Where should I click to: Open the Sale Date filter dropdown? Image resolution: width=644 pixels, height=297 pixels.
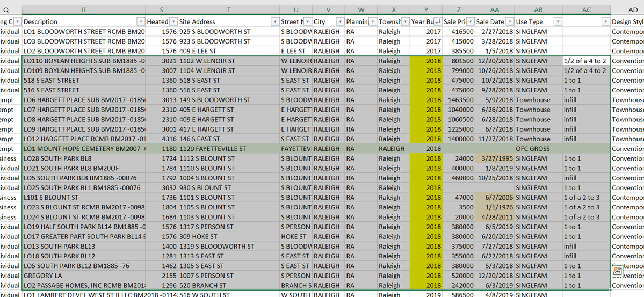pyautogui.click(x=509, y=21)
